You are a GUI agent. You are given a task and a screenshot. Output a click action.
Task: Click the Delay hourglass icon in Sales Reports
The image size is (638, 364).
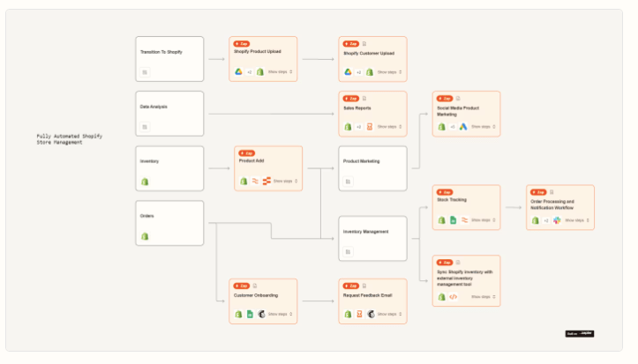pyautogui.click(x=370, y=127)
